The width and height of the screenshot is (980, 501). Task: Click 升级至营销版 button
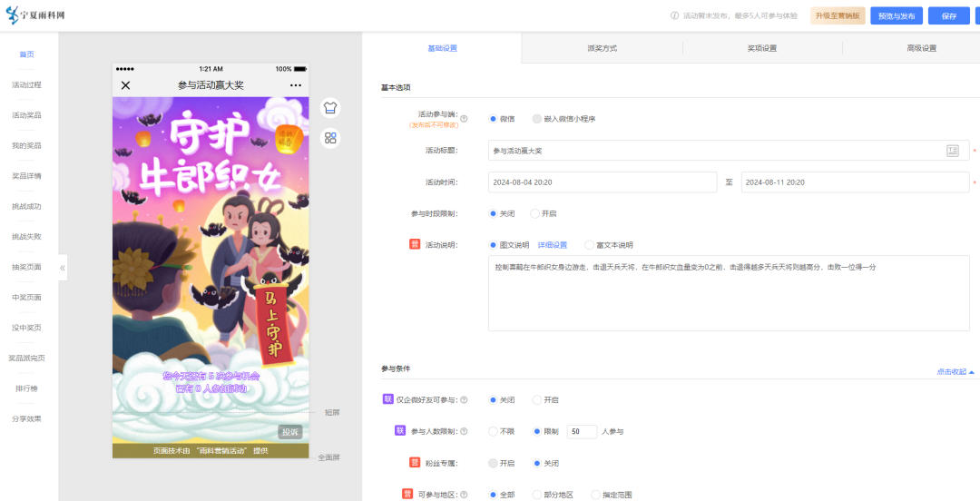(838, 15)
